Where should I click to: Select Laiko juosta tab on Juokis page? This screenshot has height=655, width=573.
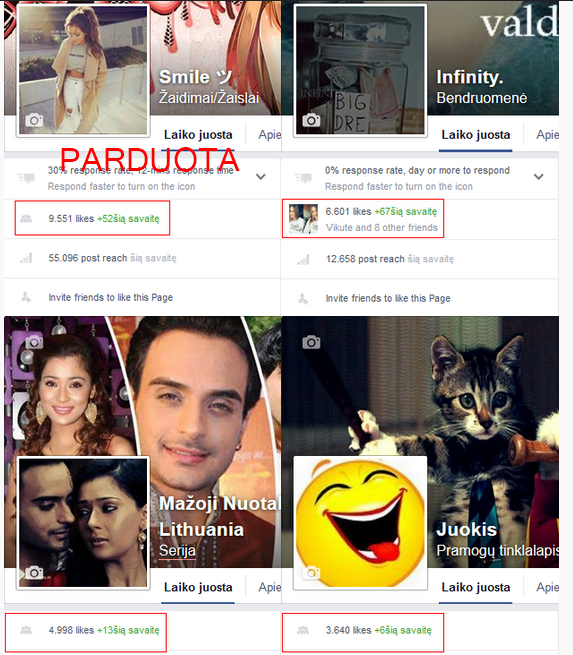tap(476, 588)
